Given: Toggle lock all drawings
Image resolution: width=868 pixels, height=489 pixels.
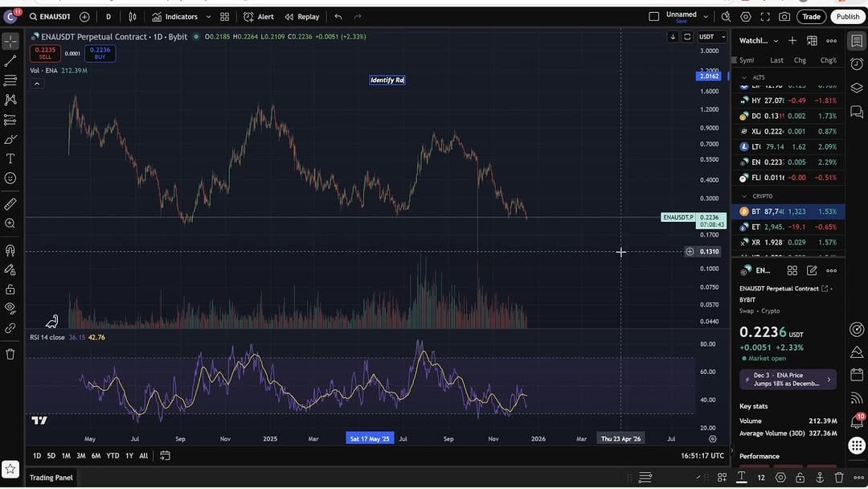Looking at the screenshot, I should point(10,289).
